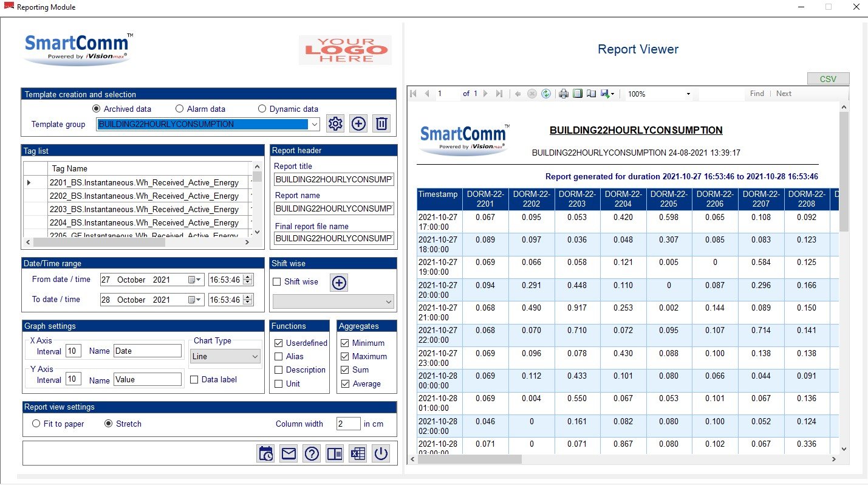This screenshot has width=868, height=485.
Task: Delete template with the trash icon
Action: tap(381, 124)
